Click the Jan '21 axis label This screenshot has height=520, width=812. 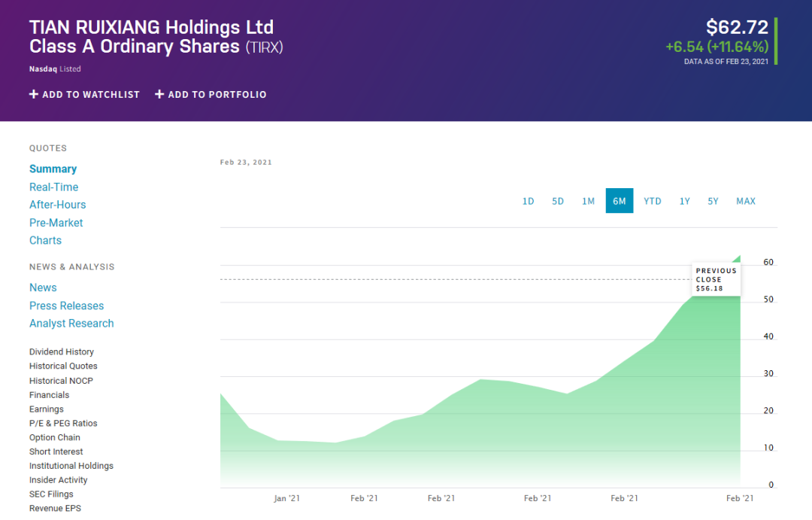click(287, 498)
